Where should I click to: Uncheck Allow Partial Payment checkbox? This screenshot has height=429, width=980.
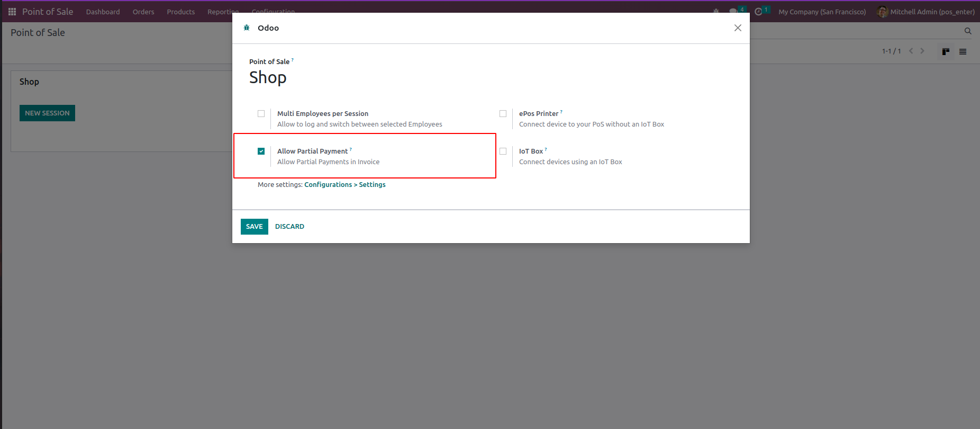[x=261, y=151]
